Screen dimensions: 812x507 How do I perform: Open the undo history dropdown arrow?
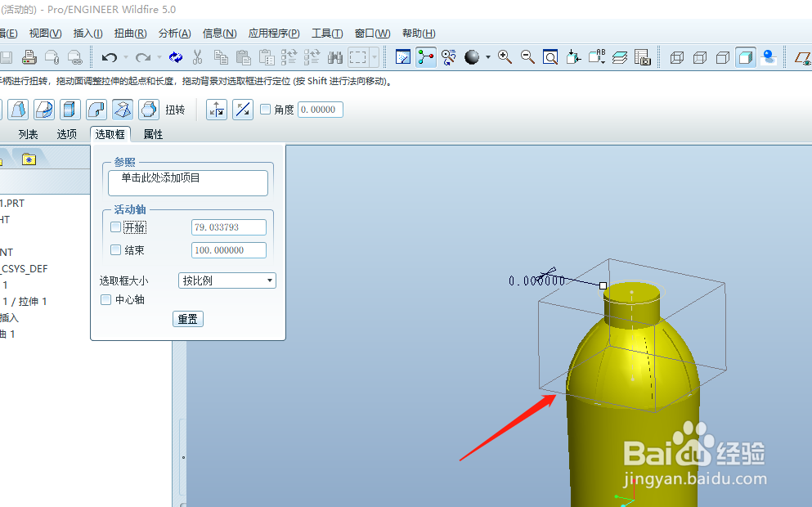click(125, 57)
